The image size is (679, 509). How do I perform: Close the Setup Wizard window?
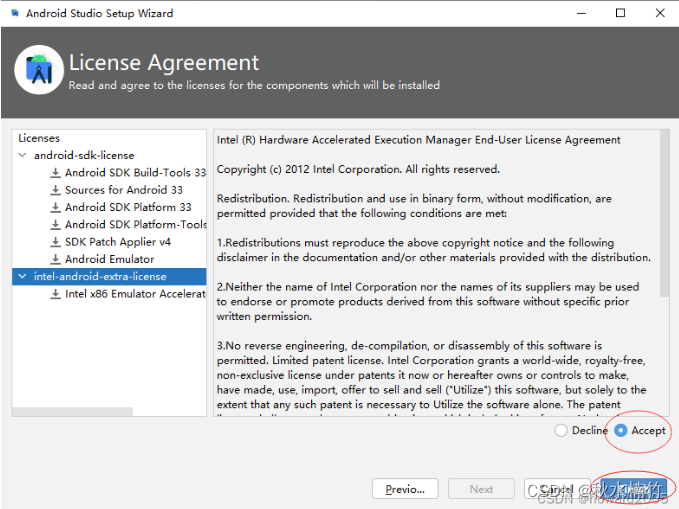pos(660,13)
